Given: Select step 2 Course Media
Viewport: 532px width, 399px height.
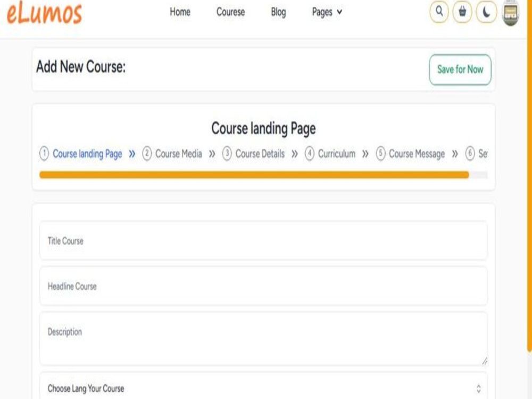Looking at the screenshot, I should [172, 154].
